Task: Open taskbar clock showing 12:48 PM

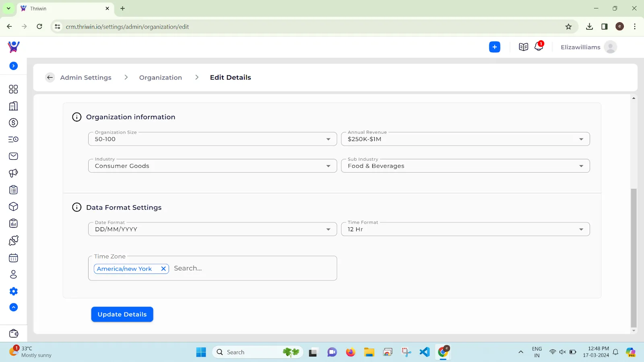Action: coord(596,352)
